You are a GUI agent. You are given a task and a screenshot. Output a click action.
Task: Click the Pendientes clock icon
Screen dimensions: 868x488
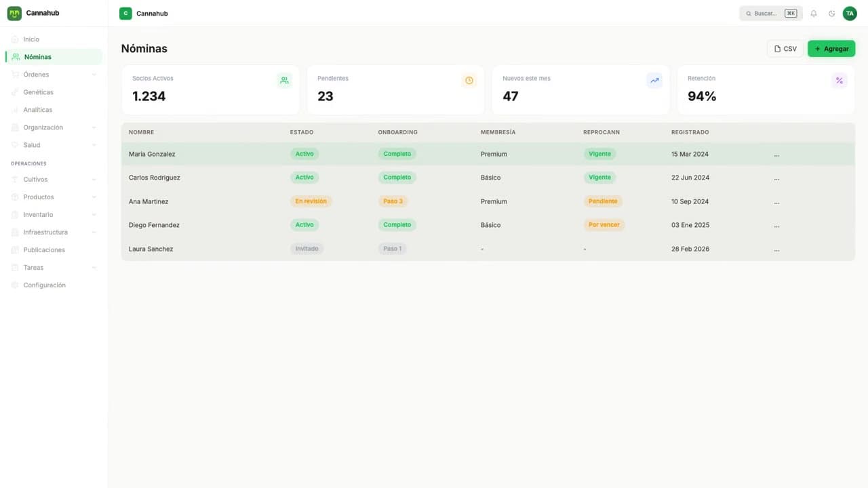(x=469, y=81)
